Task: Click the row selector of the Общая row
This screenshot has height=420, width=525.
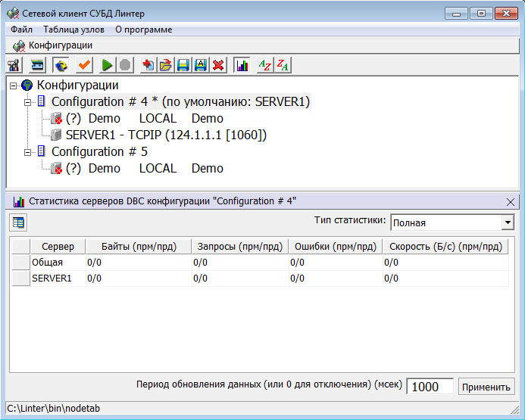Action: (20, 263)
